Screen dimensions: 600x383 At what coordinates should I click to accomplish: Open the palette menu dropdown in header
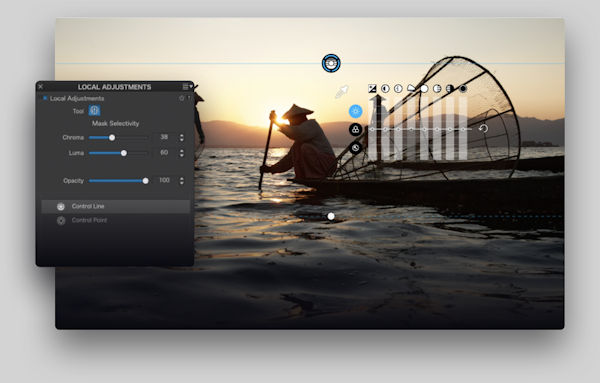tap(188, 87)
